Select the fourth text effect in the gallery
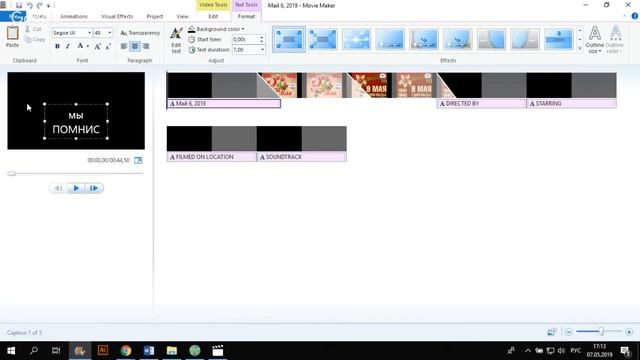This screenshot has width=640, height=360. pos(390,39)
